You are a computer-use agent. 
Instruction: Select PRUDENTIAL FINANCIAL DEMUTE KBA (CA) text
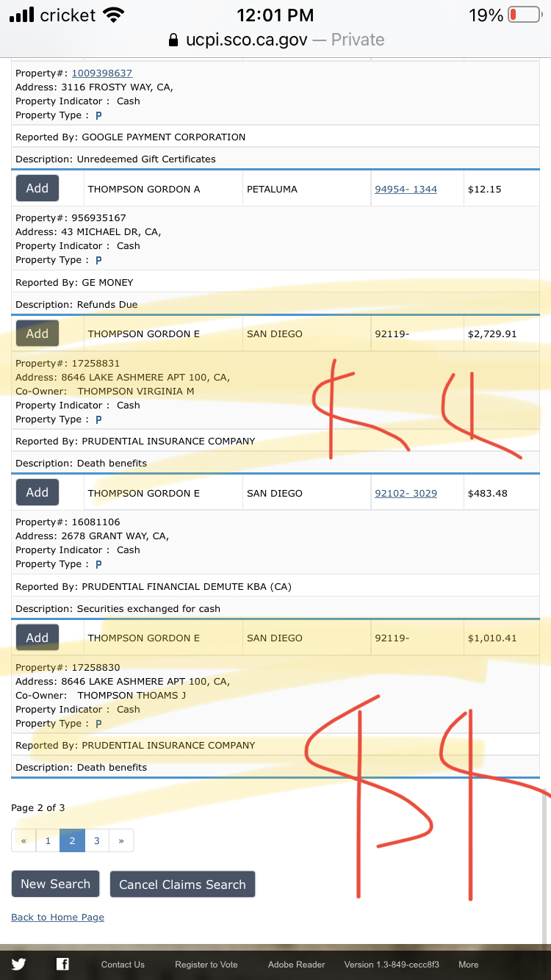click(187, 586)
